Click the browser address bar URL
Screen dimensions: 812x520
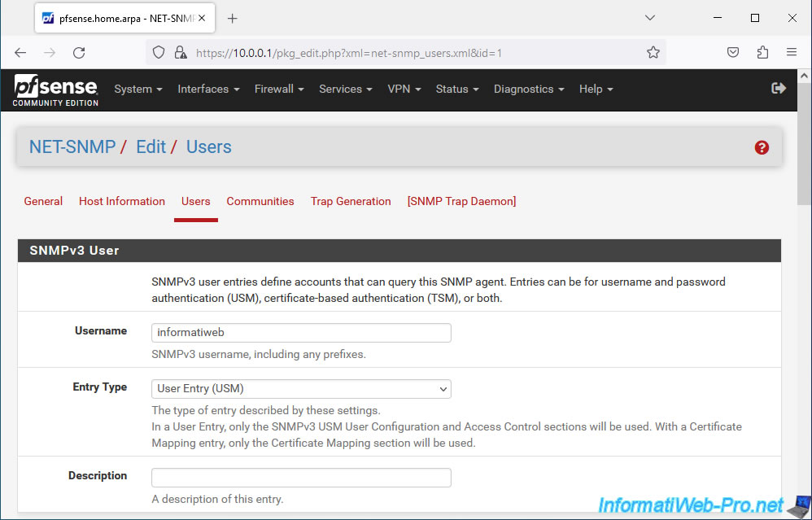pos(348,53)
